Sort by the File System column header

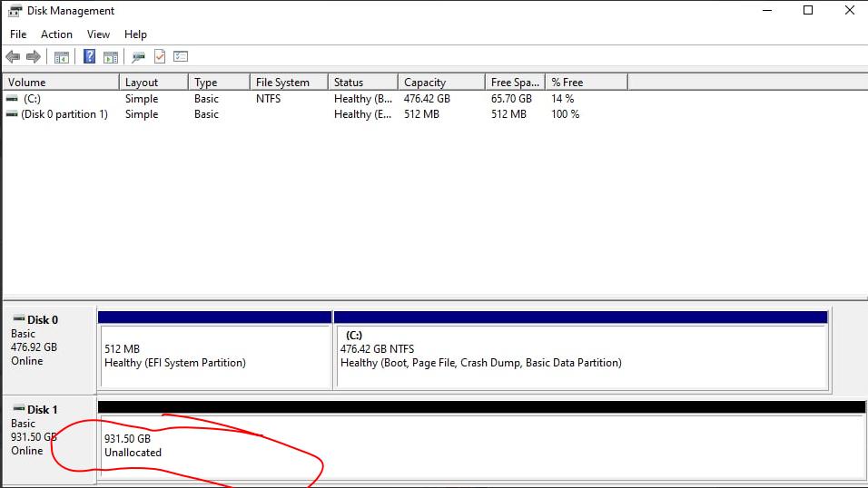(289, 82)
